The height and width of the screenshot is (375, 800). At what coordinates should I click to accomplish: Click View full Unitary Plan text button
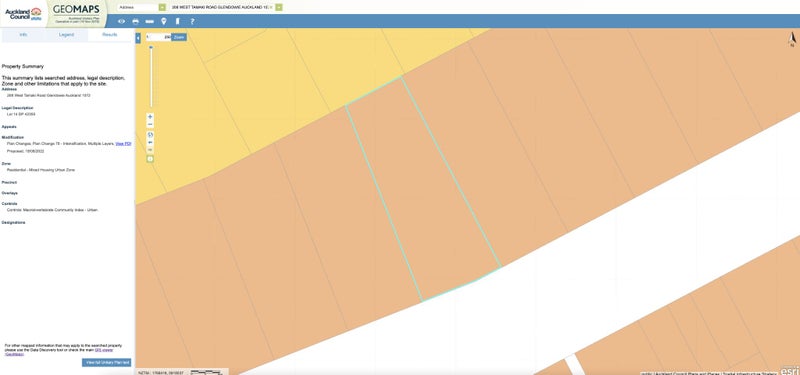coord(107,362)
